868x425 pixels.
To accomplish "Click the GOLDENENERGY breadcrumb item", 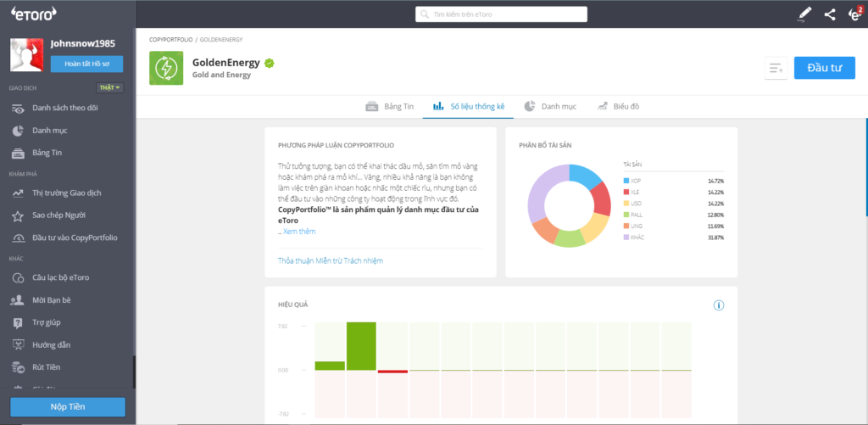I will [221, 40].
